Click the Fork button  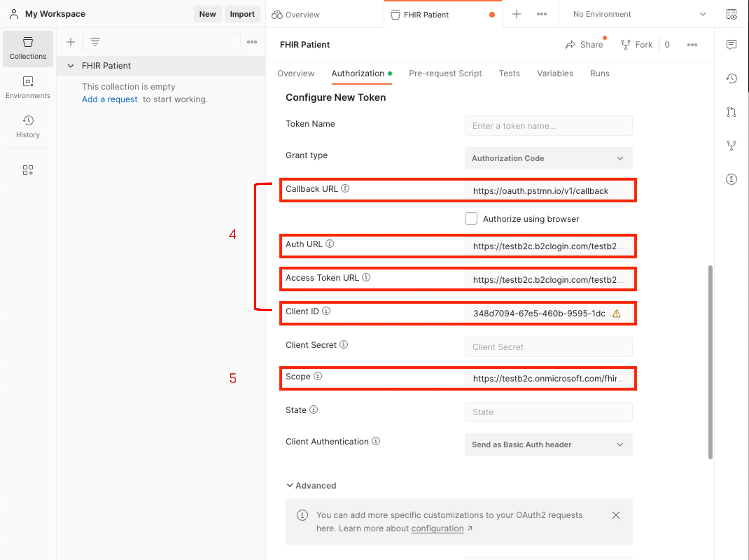pyautogui.click(x=637, y=45)
